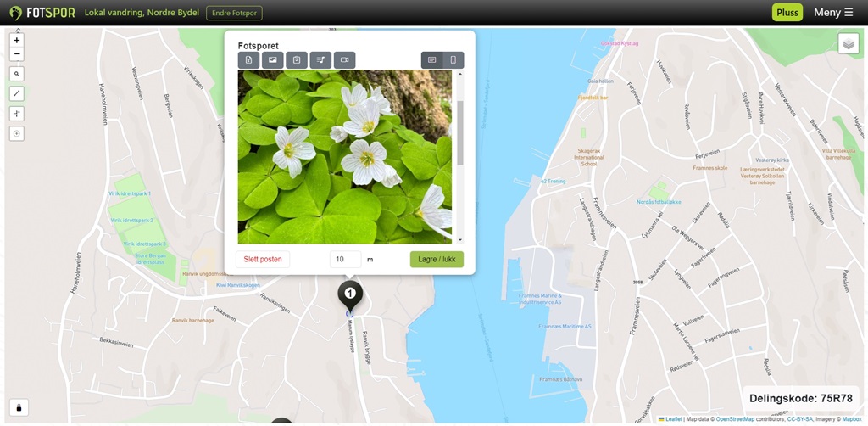Image resolution: width=868 pixels, height=426 pixels.
Task: Click the Fotspor logo
Action: (x=42, y=13)
